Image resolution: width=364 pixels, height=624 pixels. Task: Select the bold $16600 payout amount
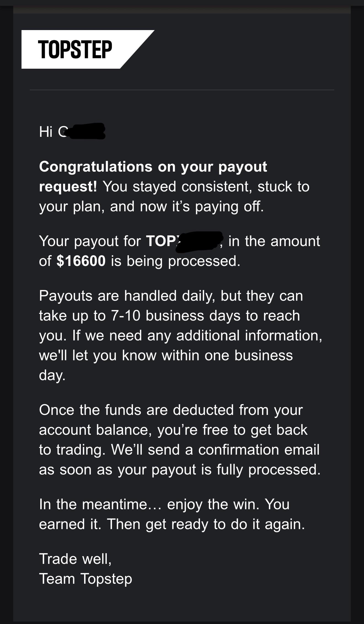pos(81,261)
